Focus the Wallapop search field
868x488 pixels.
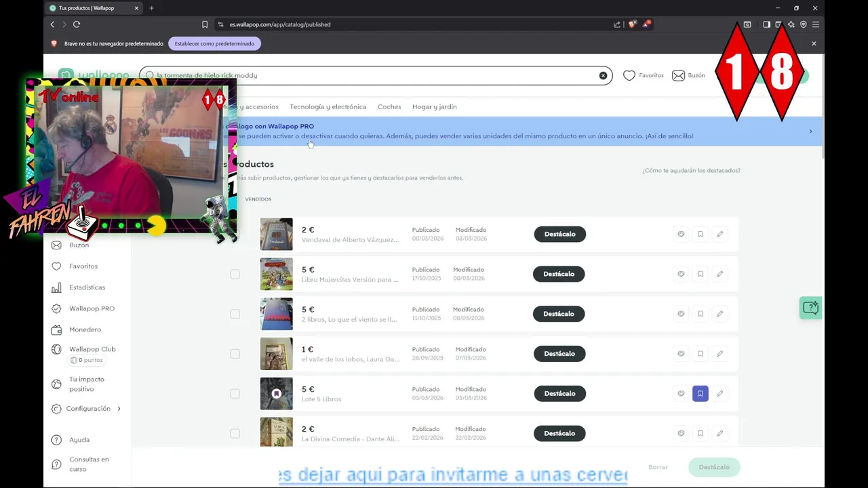(x=375, y=75)
